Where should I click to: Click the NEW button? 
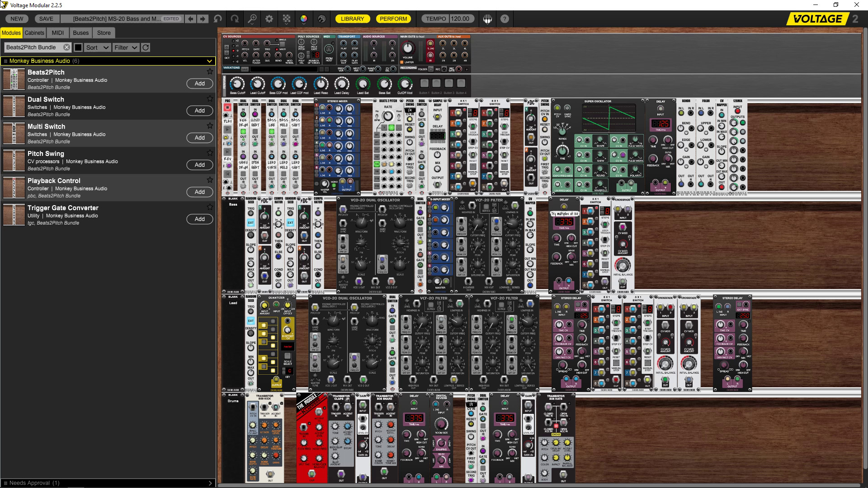click(x=17, y=19)
